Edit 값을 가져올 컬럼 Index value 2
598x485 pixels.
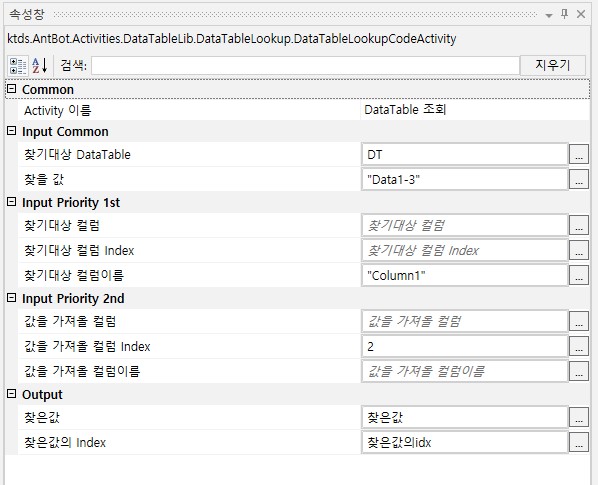tap(465, 346)
